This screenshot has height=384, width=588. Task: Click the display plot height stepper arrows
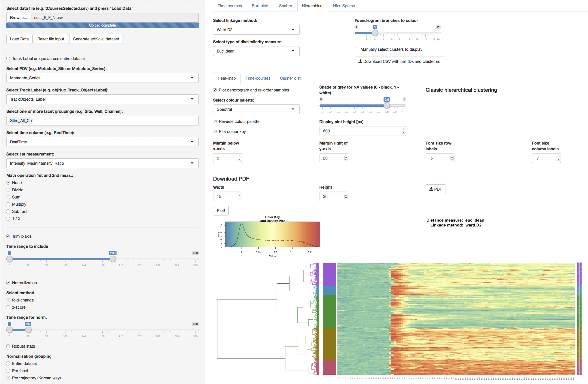[x=403, y=131]
